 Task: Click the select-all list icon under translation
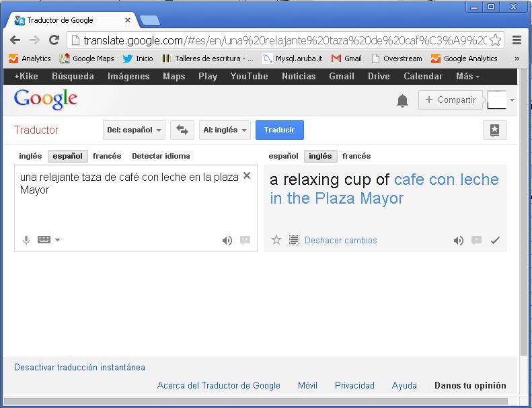click(x=294, y=240)
